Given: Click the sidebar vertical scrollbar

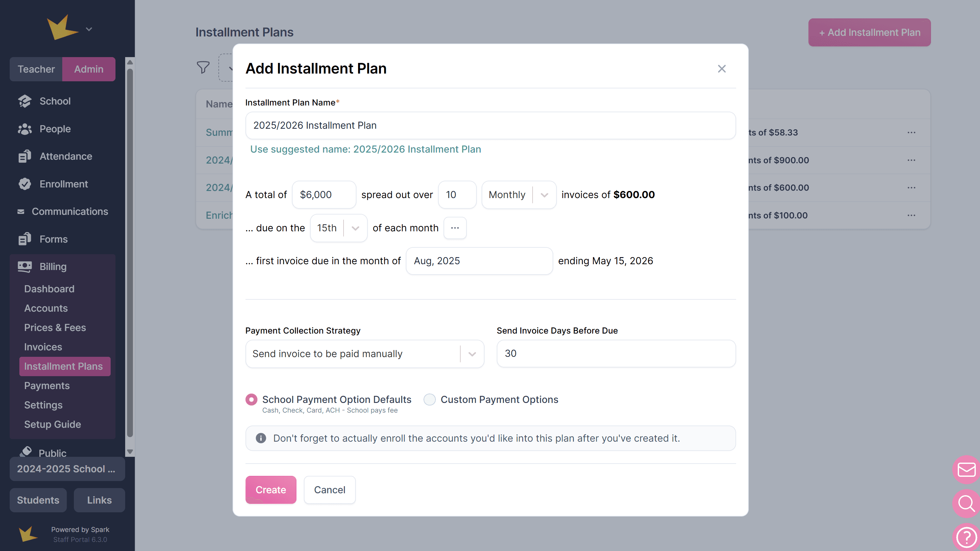Looking at the screenshot, I should pyautogui.click(x=130, y=251).
